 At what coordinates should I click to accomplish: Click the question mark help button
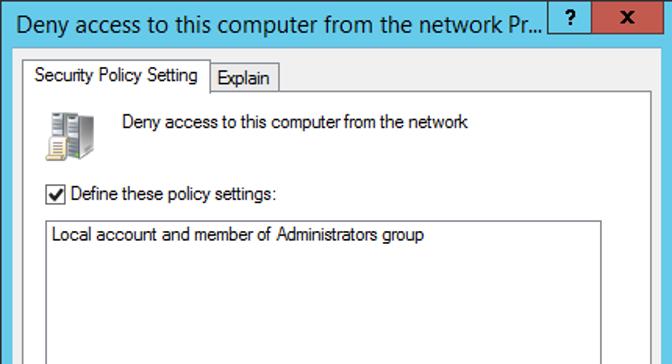click(570, 18)
